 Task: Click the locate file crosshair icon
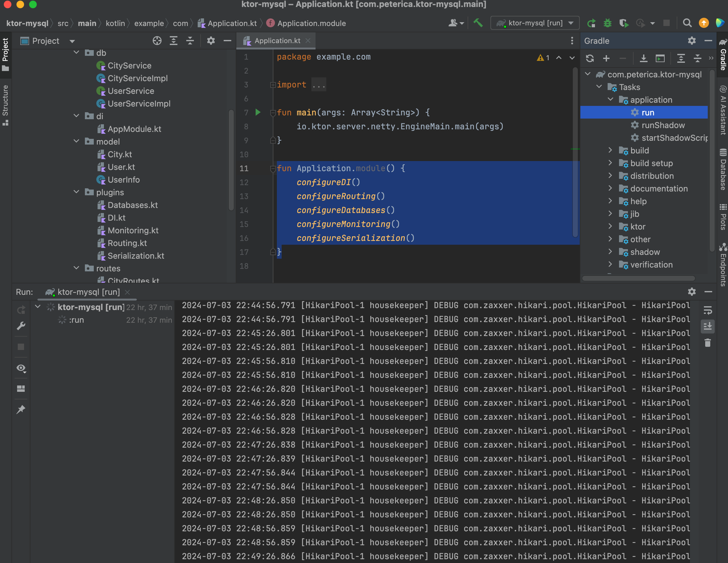pos(157,41)
